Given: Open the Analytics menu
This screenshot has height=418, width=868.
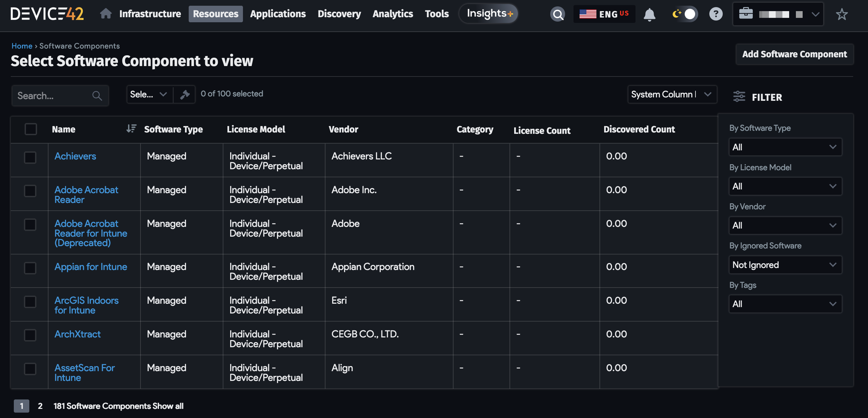Looking at the screenshot, I should tap(393, 14).
